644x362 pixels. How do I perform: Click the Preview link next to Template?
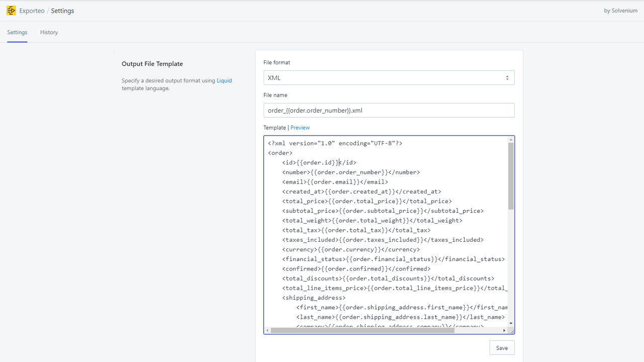point(300,127)
